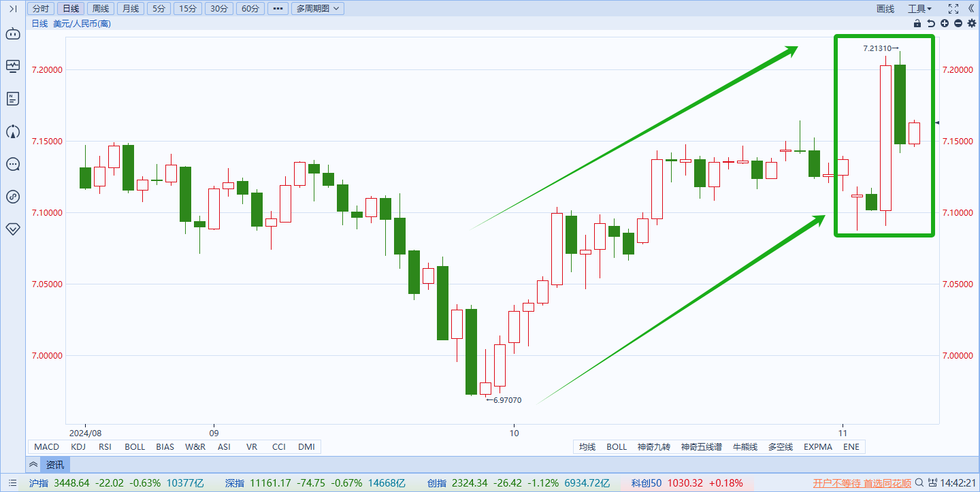
Task: Enable BOLL in sub-indicator bar
Action: tap(135, 447)
